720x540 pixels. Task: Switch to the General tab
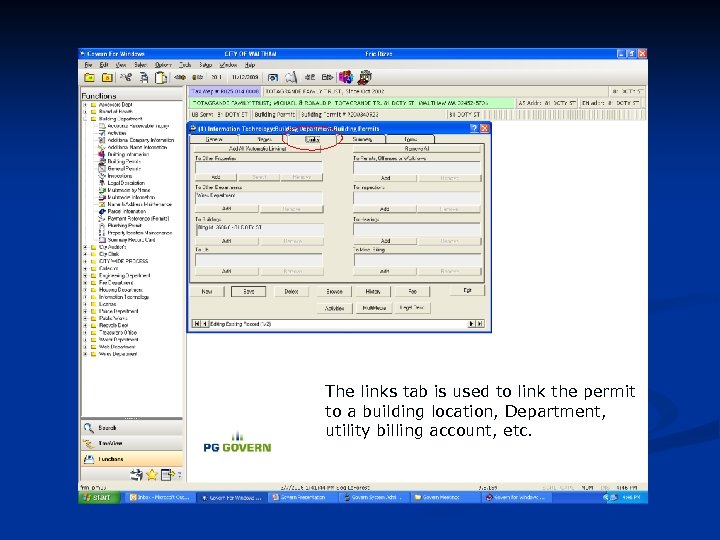(x=214, y=139)
